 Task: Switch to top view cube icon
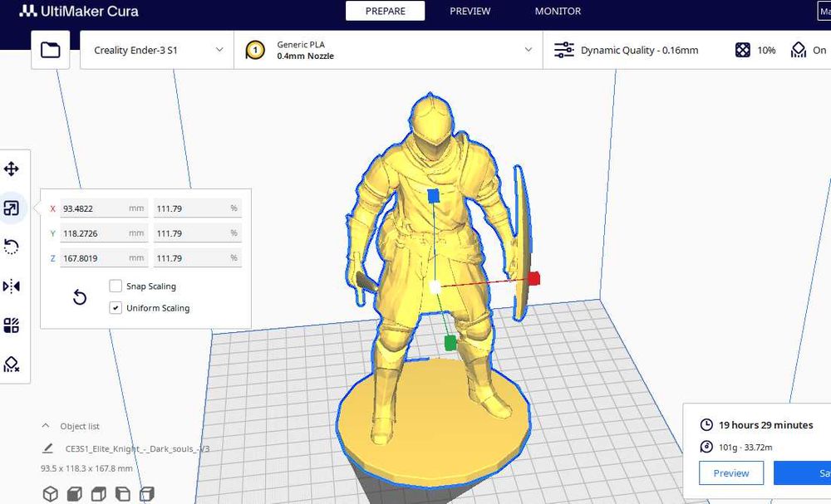click(x=99, y=493)
